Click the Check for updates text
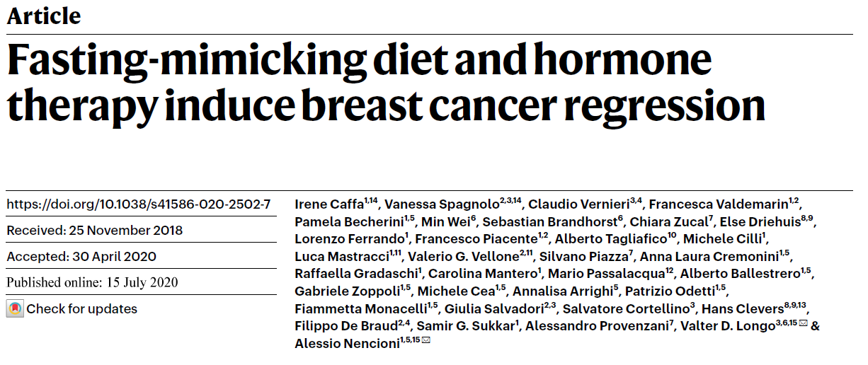The height and width of the screenshot is (365, 868). click(x=82, y=309)
